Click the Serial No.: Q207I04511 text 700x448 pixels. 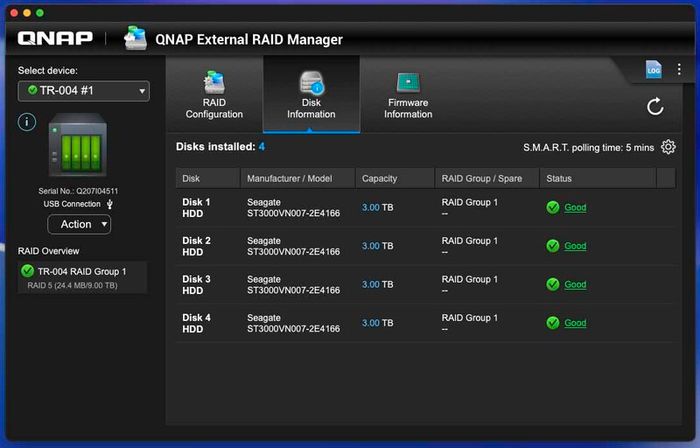(x=78, y=191)
